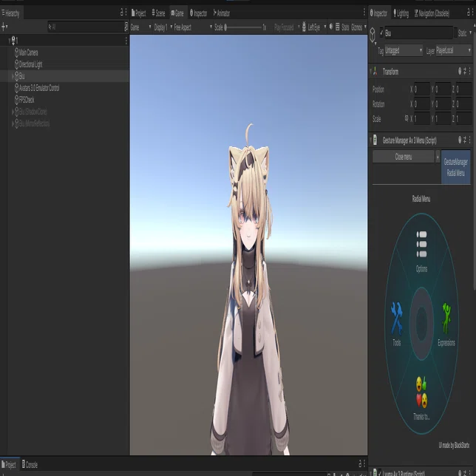Toggle Stats overlay in Game view
The height and width of the screenshot is (476, 476).
pyautogui.click(x=345, y=27)
